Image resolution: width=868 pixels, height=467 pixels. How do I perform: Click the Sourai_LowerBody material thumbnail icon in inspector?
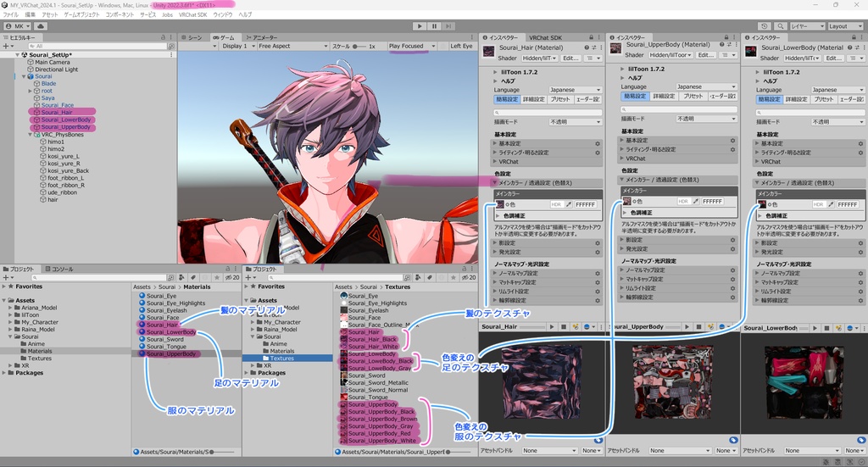point(751,52)
